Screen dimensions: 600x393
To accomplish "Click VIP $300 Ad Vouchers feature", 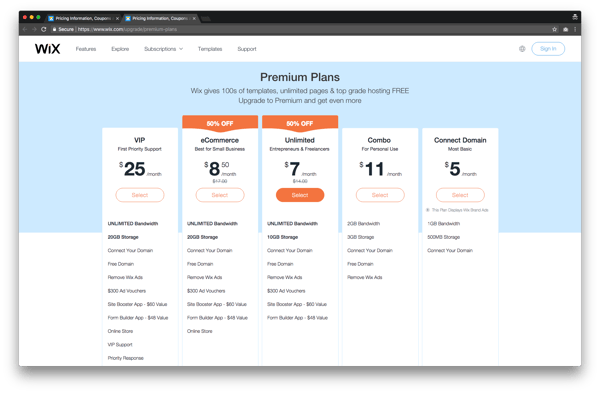I will click(127, 291).
